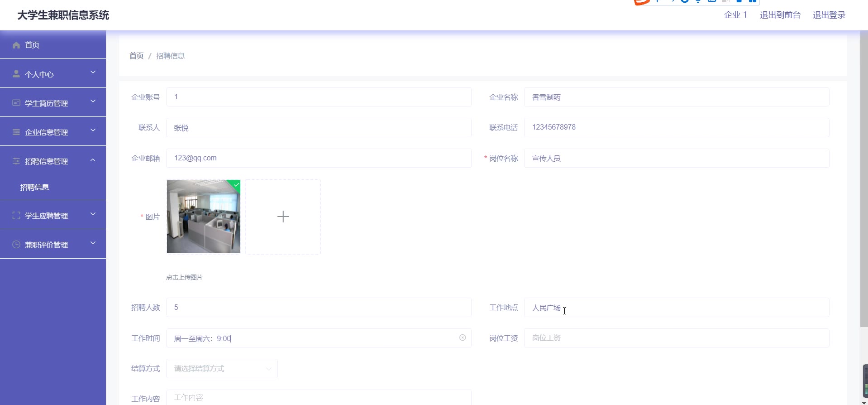Screen dimensions: 868x405
Task: Click the sliders icon beside 招聘信息管理
Action: click(16, 161)
